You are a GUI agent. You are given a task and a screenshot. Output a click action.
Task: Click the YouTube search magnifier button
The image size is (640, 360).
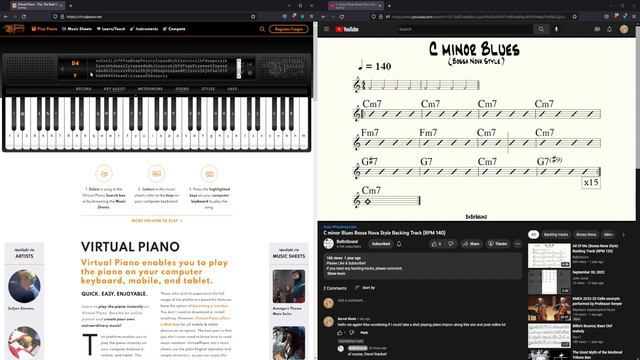541,29
